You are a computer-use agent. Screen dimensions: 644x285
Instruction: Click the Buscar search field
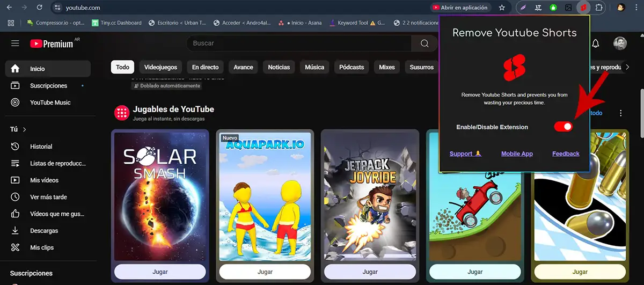tap(298, 43)
